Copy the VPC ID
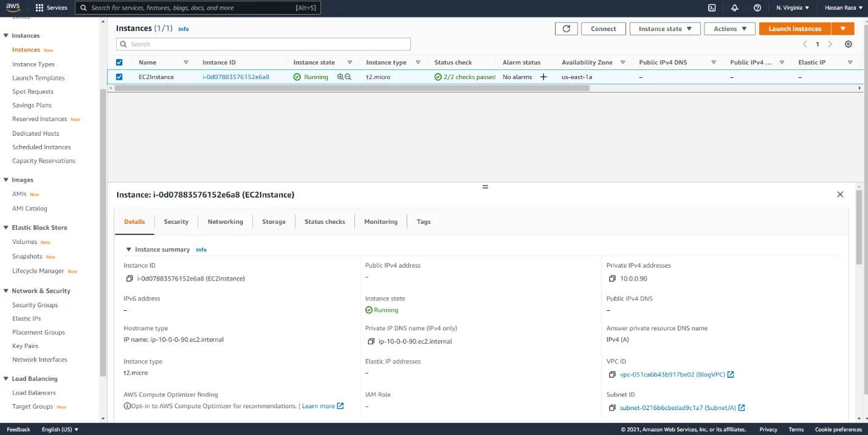Image resolution: width=868 pixels, height=435 pixels. [x=612, y=375]
